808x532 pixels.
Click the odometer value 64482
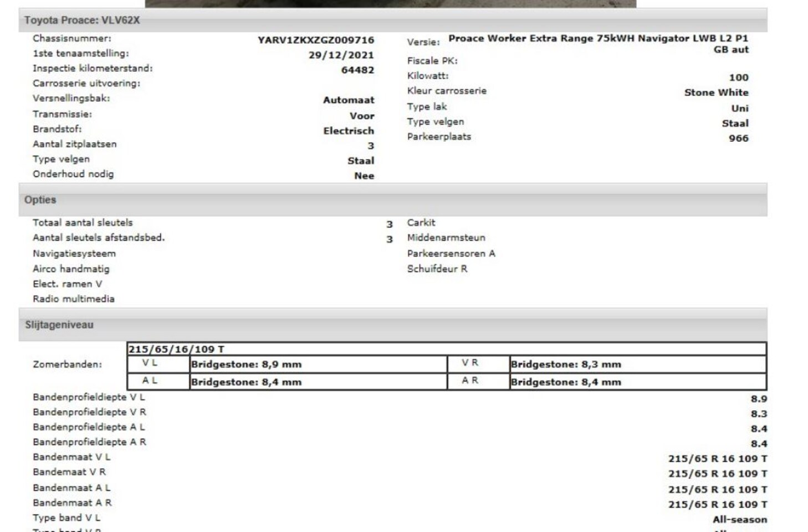coord(357,70)
